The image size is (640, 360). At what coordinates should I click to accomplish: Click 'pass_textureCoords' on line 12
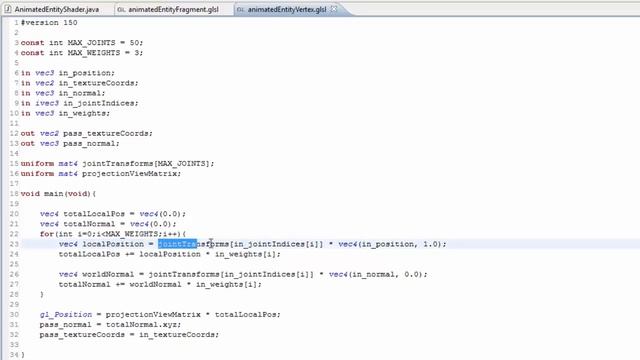(106, 133)
